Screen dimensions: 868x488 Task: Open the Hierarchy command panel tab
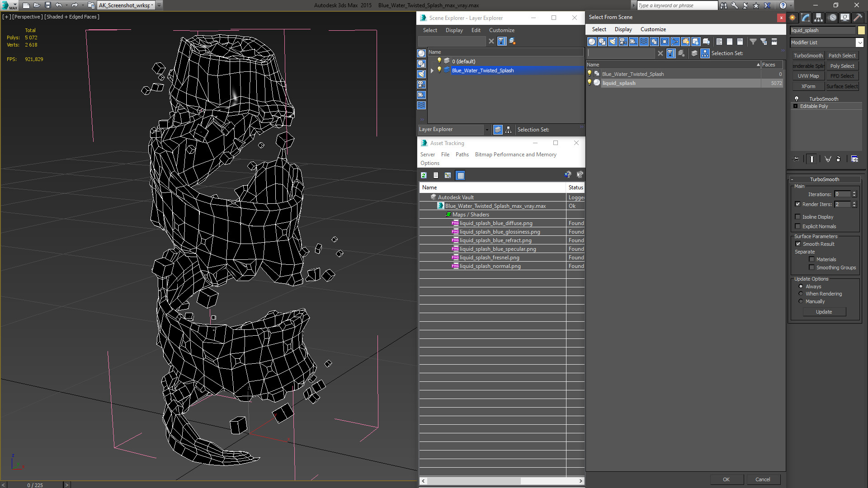pyautogui.click(x=819, y=18)
